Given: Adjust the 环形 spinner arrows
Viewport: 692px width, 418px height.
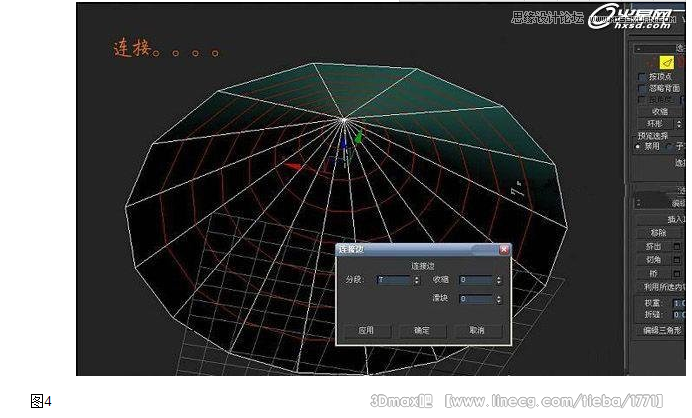Looking at the screenshot, I should (x=679, y=124).
